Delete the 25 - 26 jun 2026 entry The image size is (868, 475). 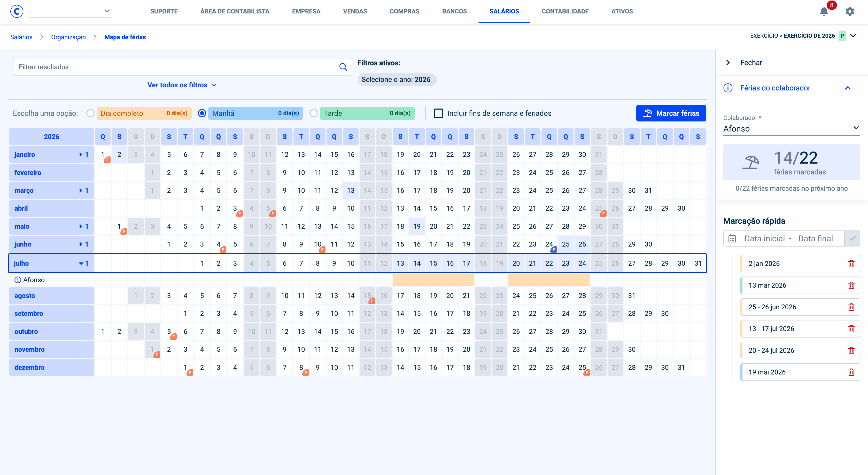(x=851, y=307)
